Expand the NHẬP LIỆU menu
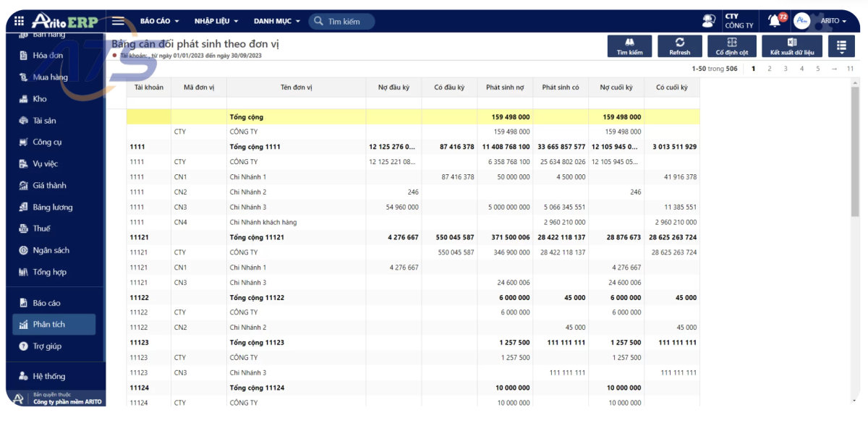Image resolution: width=868 pixels, height=423 pixels. tap(216, 22)
